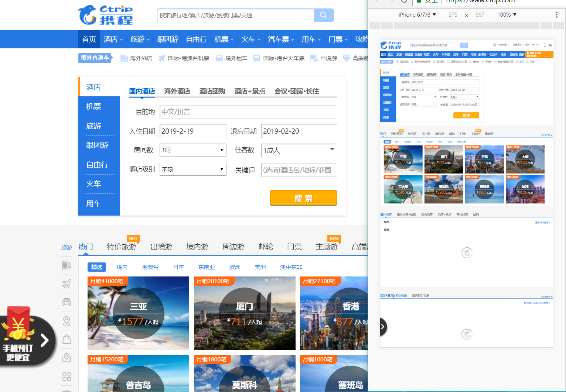The image size is (566, 392).
Task: Click the 境外直通车 label
Action: 95,58
